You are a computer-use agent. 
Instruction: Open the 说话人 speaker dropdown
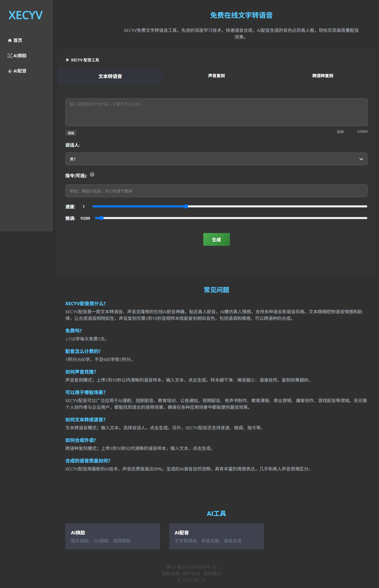pos(216,159)
